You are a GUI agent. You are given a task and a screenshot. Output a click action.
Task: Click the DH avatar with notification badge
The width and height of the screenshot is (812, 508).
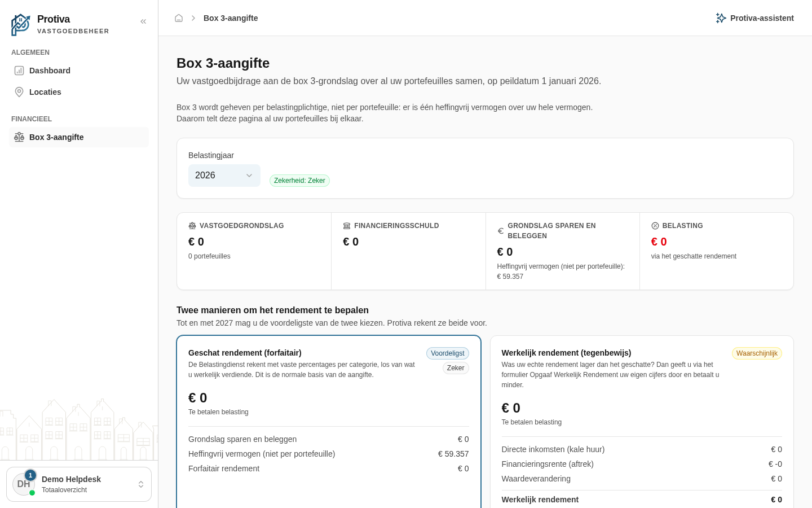pyautogui.click(x=24, y=484)
